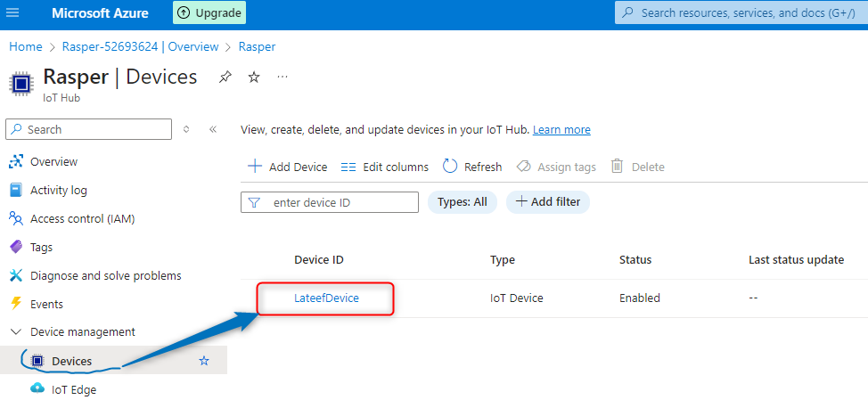The width and height of the screenshot is (868, 400).
Task: Collapse the sidebar with double chevron
Action: click(213, 129)
